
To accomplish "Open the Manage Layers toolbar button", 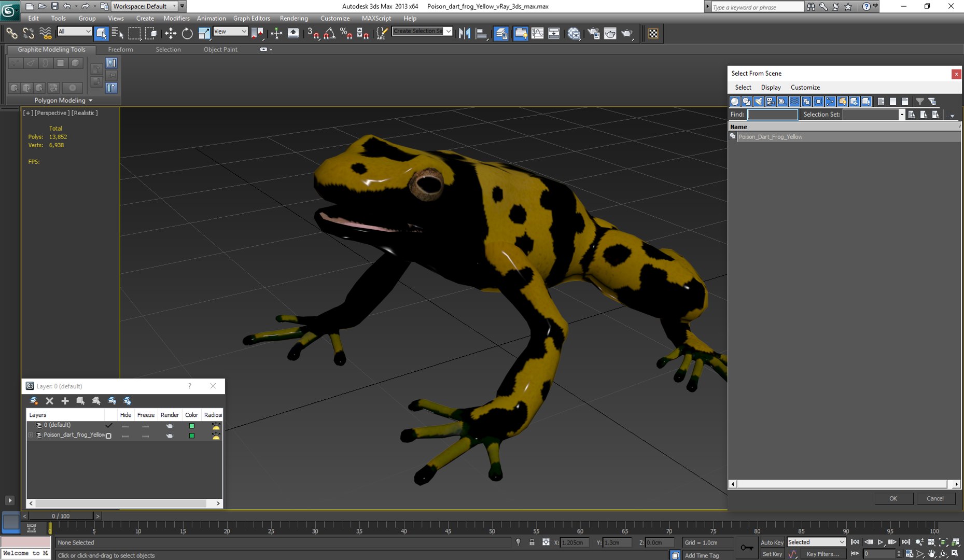I will tap(501, 33).
